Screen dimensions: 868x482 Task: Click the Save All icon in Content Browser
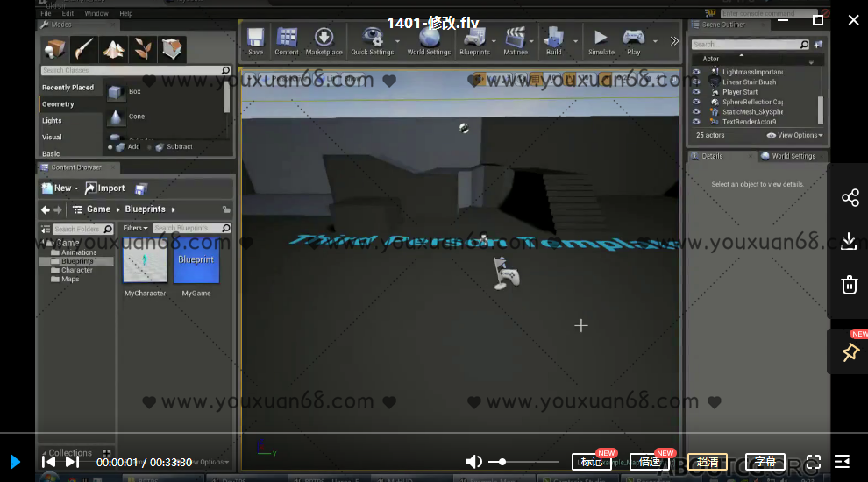[141, 188]
